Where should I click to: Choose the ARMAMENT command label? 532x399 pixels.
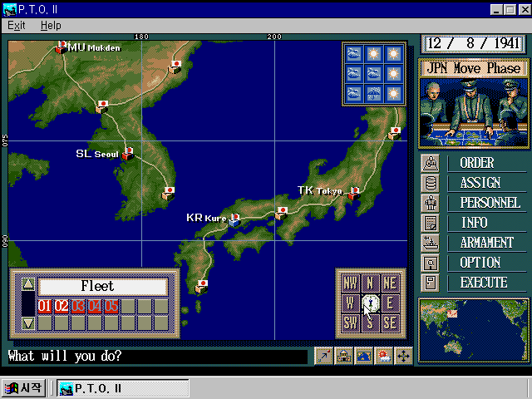pos(487,243)
